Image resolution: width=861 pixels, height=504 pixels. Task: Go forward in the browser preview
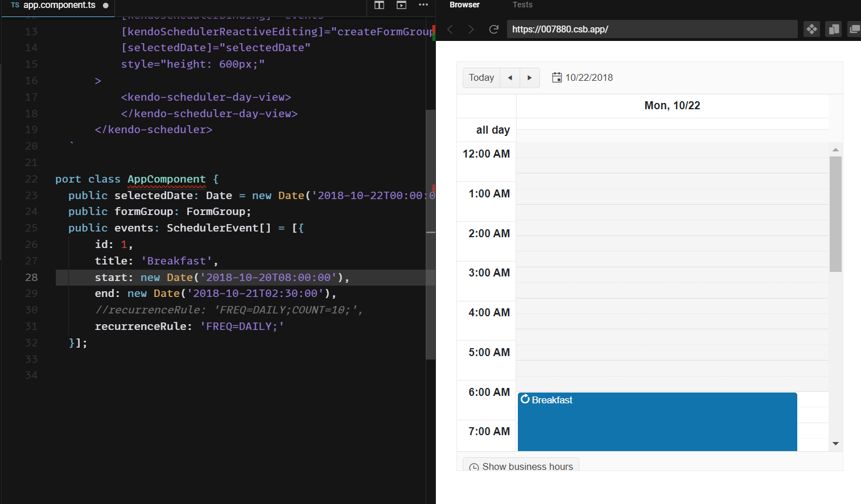click(471, 30)
